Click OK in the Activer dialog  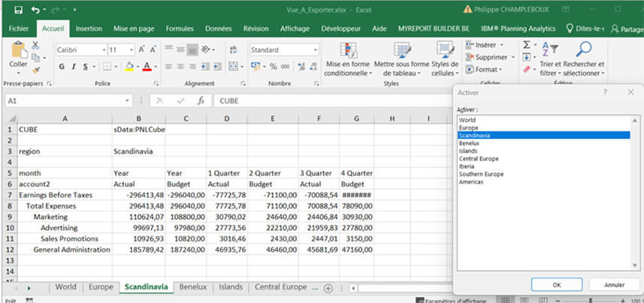pos(557,284)
